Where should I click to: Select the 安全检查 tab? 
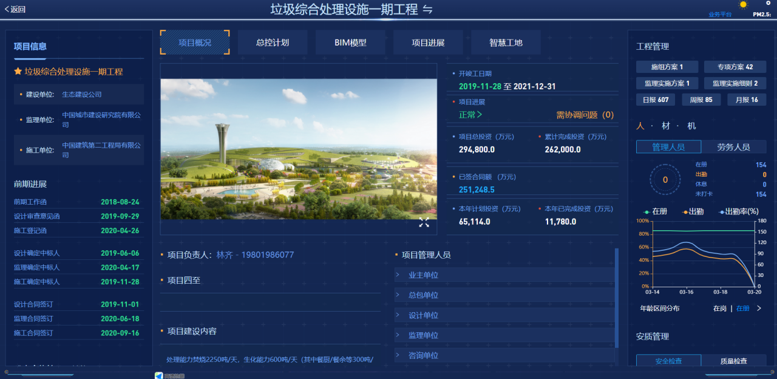coord(668,361)
